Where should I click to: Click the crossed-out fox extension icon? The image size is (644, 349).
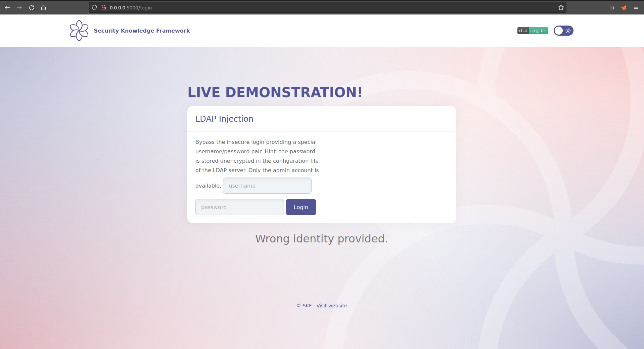(624, 7)
